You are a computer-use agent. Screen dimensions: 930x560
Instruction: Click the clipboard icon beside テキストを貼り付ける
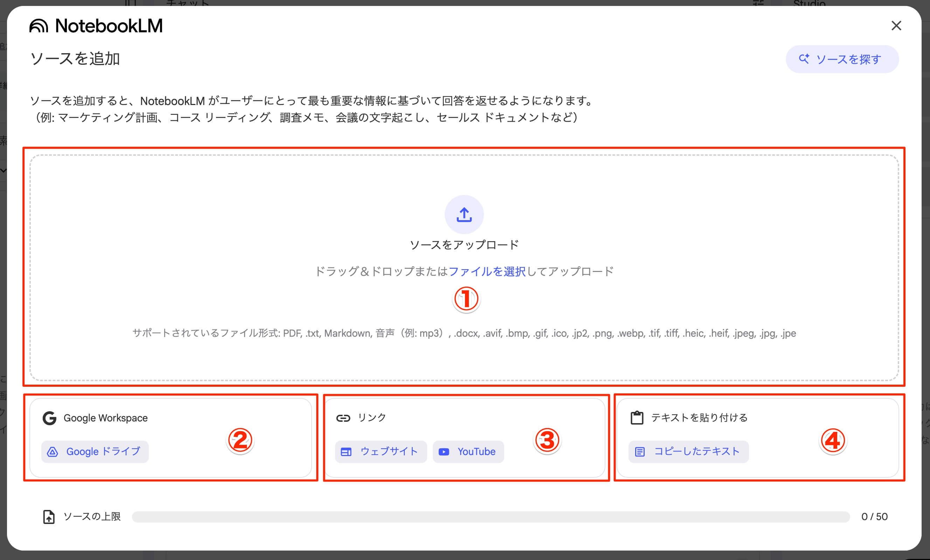pos(638,417)
